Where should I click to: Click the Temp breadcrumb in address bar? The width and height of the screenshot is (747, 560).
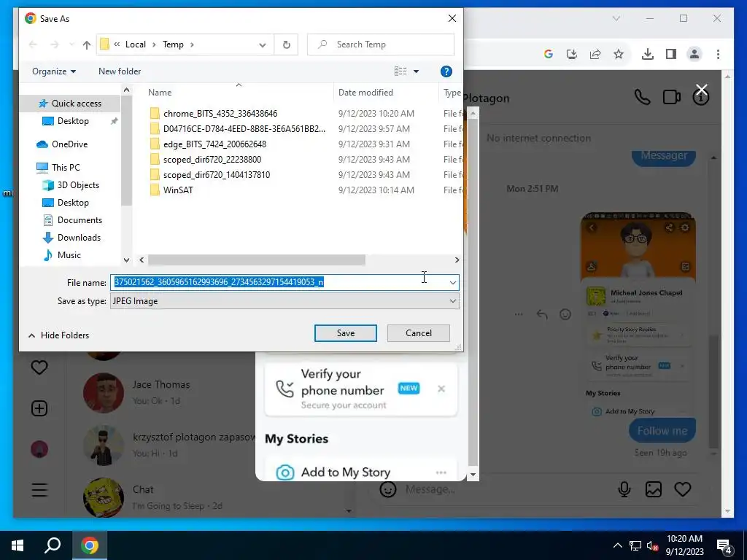(x=173, y=44)
